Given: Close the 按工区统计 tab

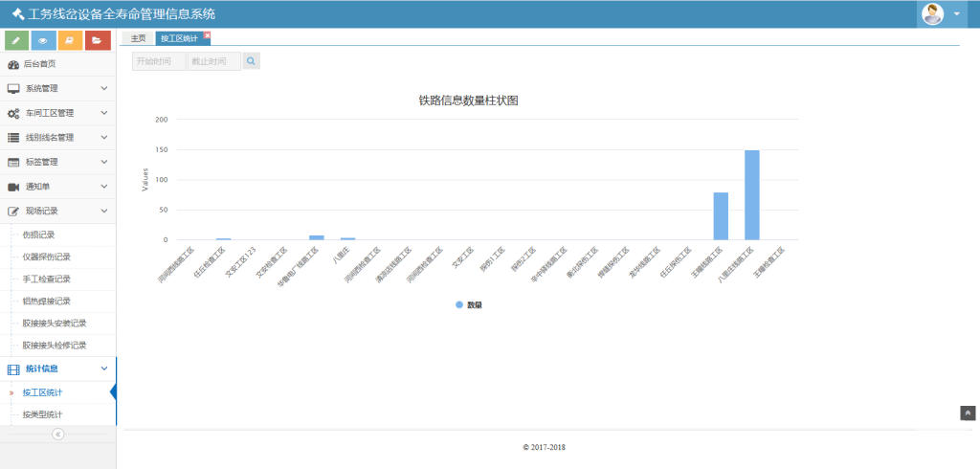Looking at the screenshot, I should 207,34.
